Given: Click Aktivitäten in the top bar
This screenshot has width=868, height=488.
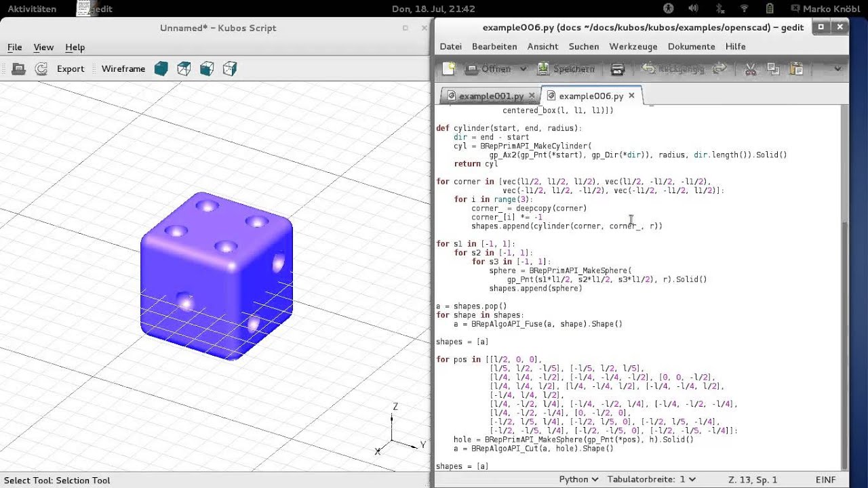Looking at the screenshot, I should tap(32, 9).
